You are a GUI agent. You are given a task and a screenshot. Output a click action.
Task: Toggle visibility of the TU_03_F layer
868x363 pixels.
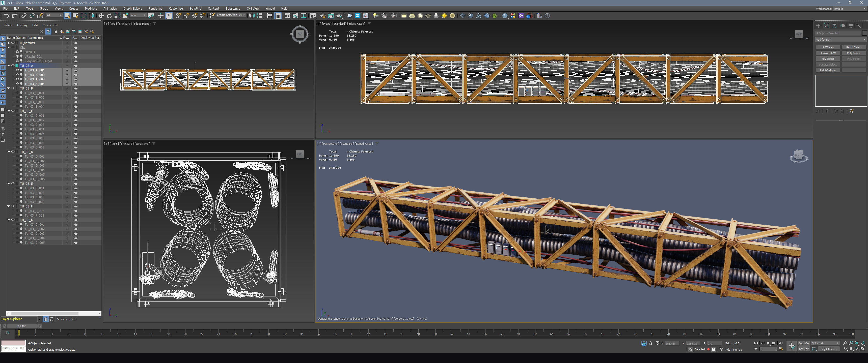coord(13,206)
